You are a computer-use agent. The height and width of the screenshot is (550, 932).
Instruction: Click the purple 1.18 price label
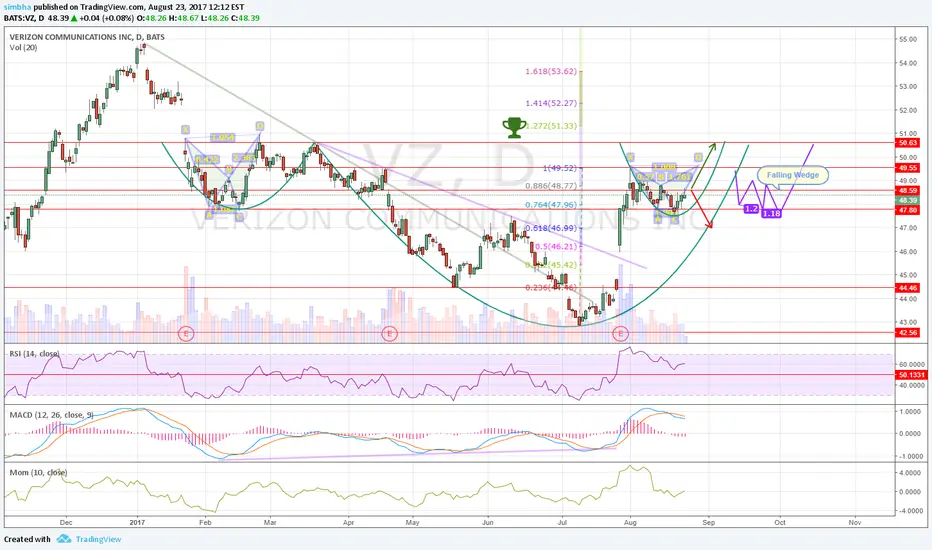[772, 213]
